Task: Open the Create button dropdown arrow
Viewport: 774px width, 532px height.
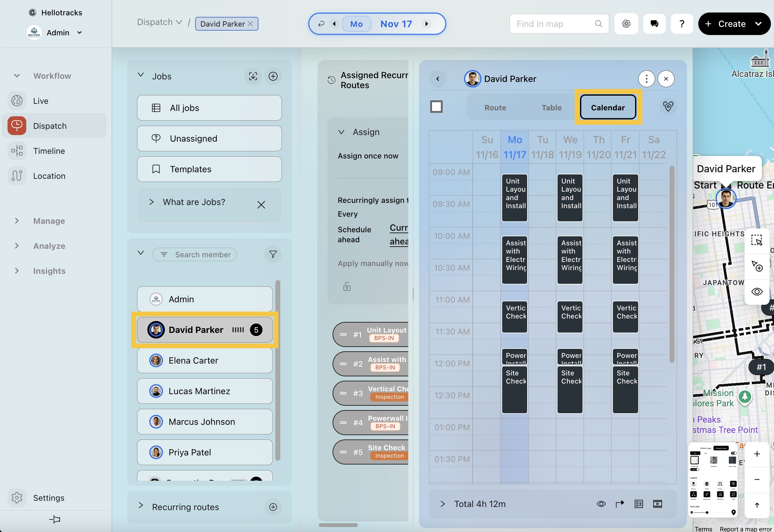Action: tap(758, 24)
